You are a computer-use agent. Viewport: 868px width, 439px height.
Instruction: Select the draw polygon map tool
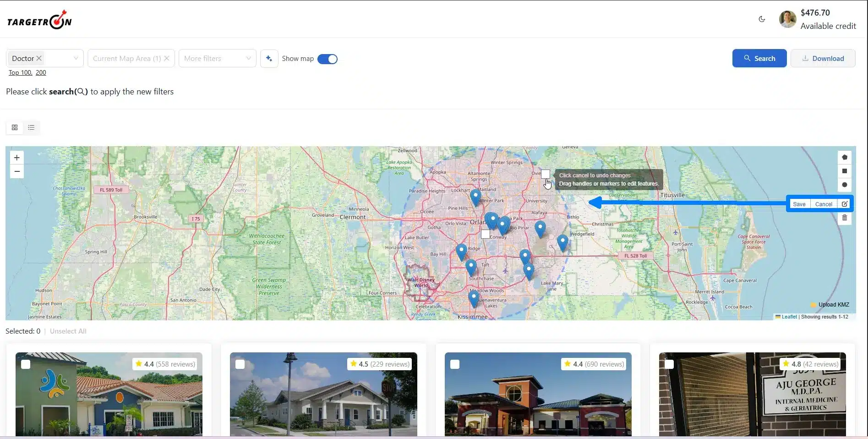coord(844,157)
